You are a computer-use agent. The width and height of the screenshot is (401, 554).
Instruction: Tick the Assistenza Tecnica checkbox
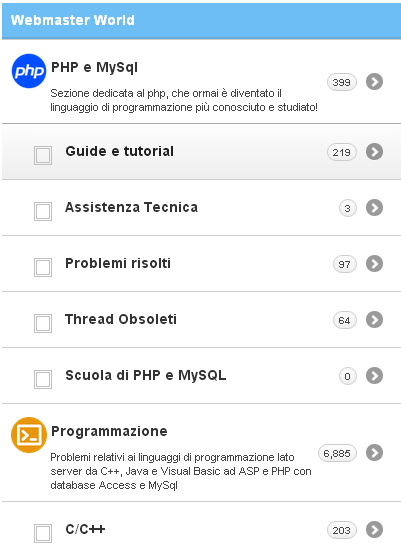click(x=43, y=211)
